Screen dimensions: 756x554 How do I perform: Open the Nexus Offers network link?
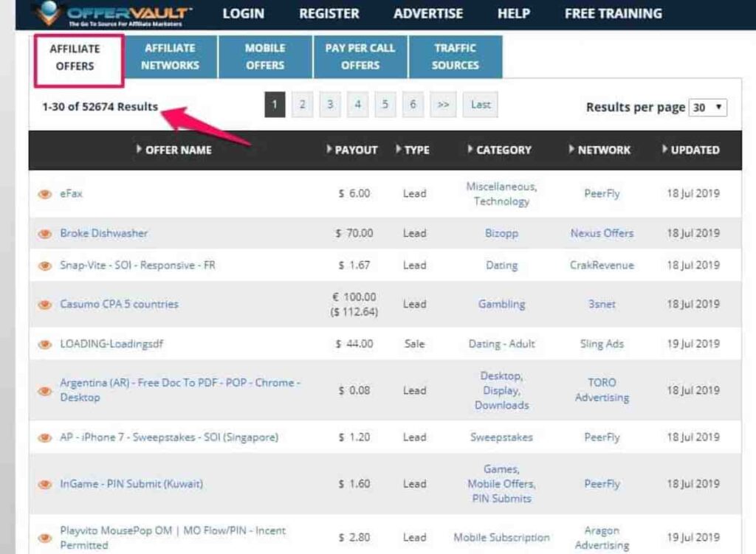coord(602,233)
